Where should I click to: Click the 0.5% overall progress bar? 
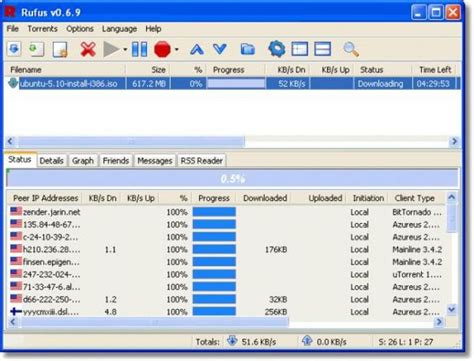pos(232,178)
